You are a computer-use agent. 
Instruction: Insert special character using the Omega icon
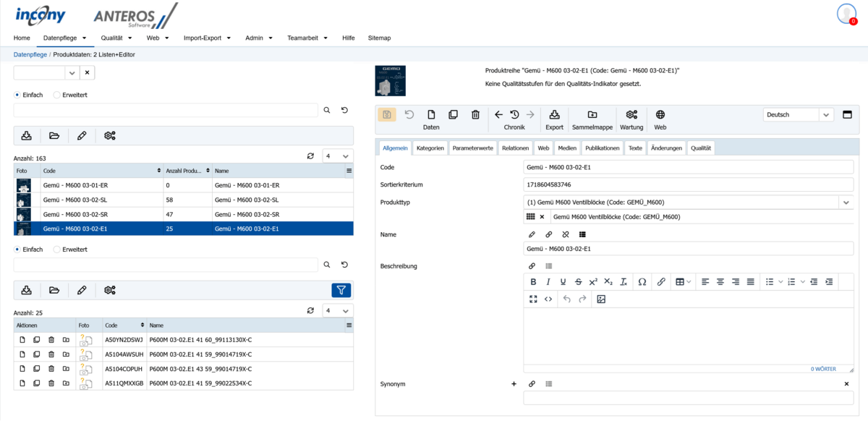point(642,281)
